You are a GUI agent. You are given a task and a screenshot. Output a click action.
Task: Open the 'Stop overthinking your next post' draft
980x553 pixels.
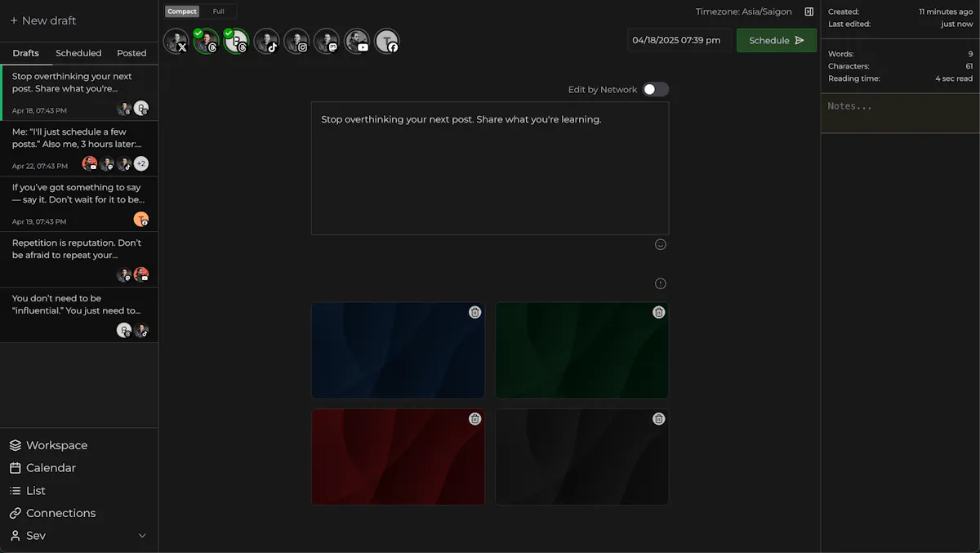(79, 92)
